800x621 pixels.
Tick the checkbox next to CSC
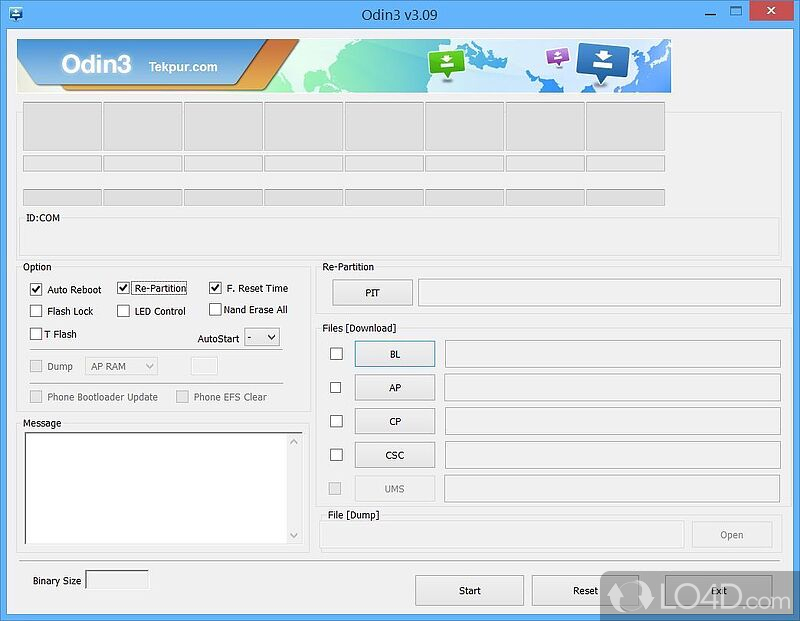336,455
